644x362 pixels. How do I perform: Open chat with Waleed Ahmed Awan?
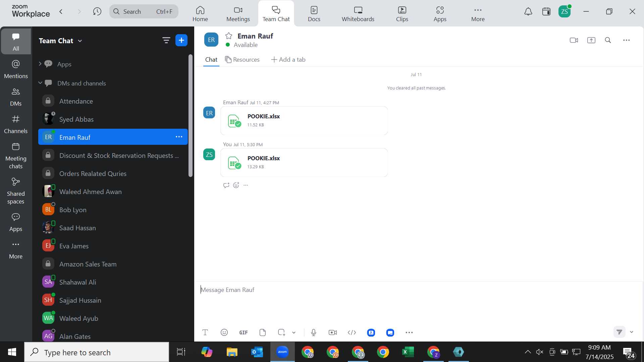point(113,191)
